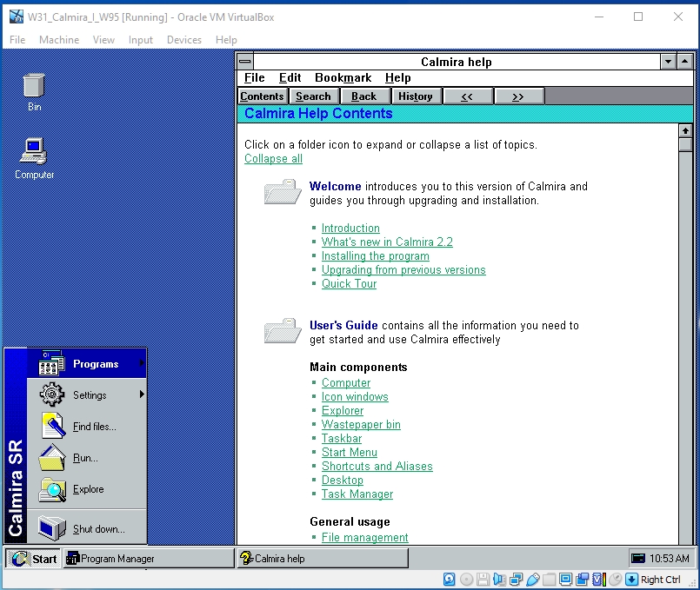Click the Contents button
The image size is (700, 590).
coord(262,96)
